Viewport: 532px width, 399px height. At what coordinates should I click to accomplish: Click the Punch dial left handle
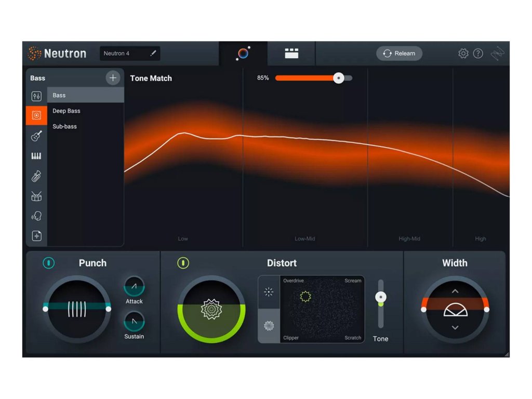click(x=46, y=309)
